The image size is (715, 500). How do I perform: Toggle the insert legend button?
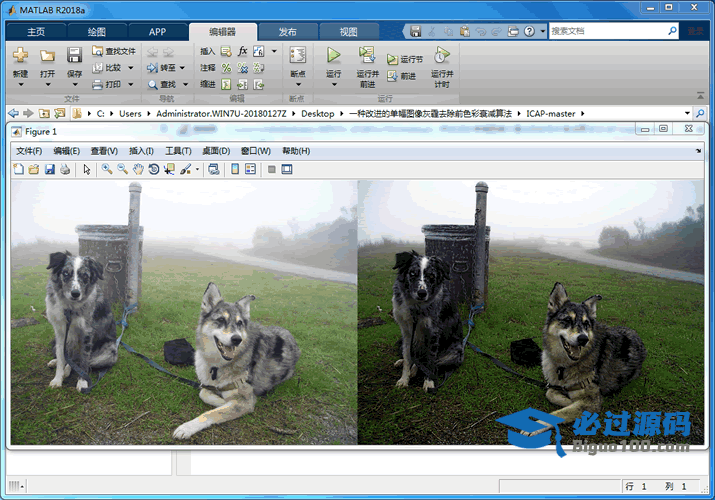pyautogui.click(x=250, y=170)
